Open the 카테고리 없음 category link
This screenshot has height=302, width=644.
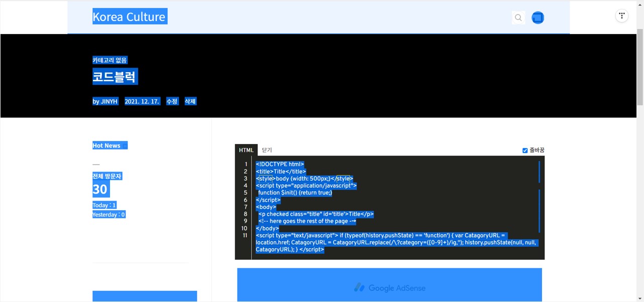tap(110, 60)
